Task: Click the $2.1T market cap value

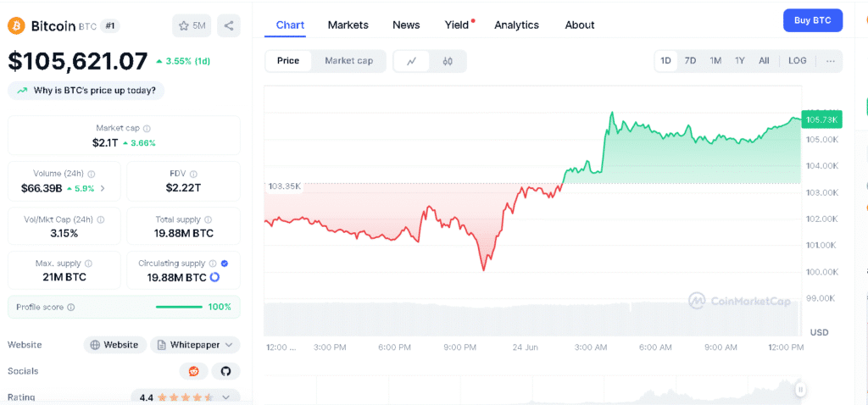Action: (105, 142)
